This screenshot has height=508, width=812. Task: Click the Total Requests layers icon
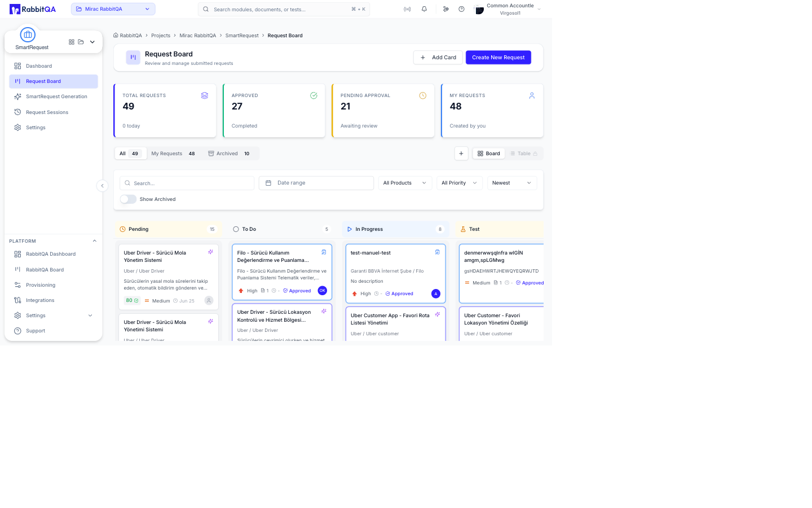coord(205,95)
